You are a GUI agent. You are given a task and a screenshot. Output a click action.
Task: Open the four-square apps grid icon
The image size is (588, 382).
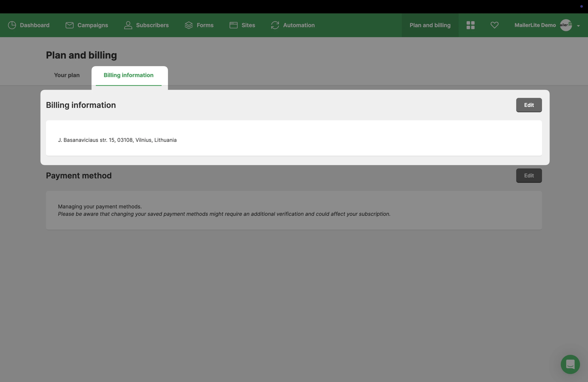point(470,25)
